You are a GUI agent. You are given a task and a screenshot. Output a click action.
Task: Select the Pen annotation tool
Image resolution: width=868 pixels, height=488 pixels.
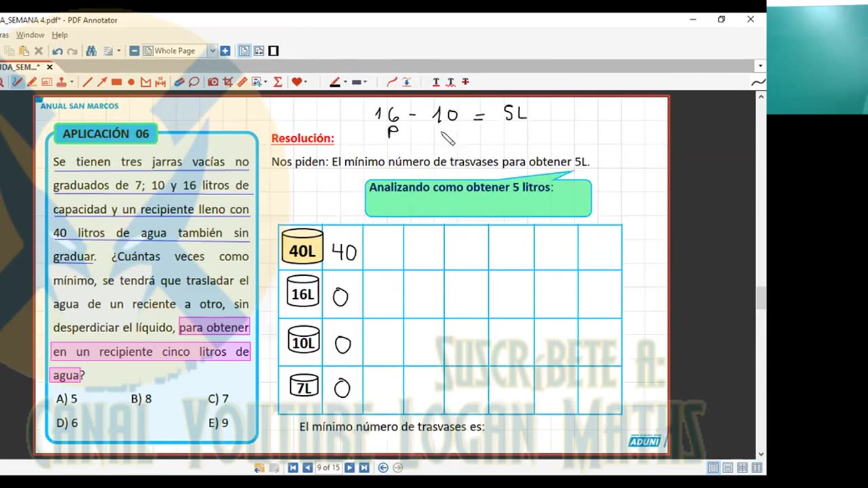click(18, 82)
